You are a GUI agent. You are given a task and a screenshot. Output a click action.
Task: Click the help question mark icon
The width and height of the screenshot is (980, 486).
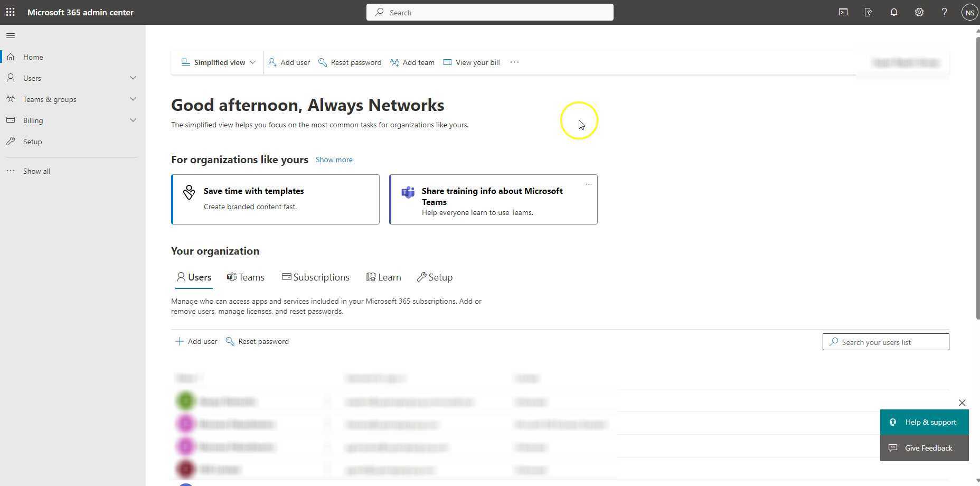[x=944, y=12]
